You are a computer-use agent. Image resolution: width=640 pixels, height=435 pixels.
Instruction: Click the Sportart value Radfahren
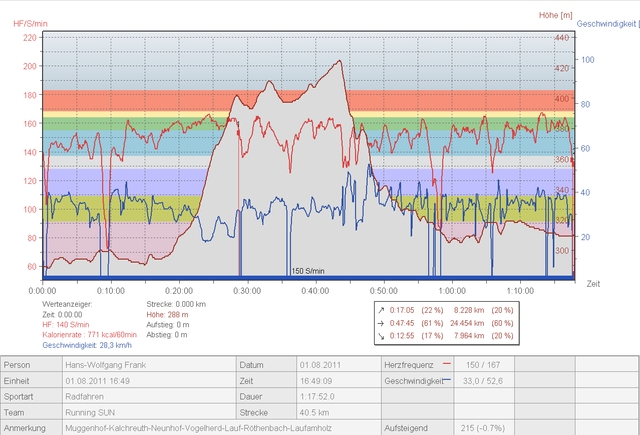tap(84, 396)
